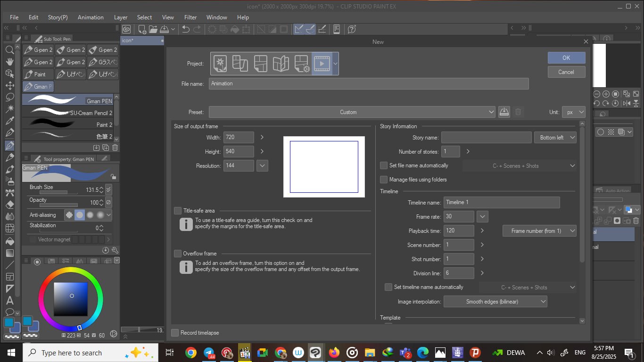Pick the Text tool
Screen dimensions: 644x362
9,300
